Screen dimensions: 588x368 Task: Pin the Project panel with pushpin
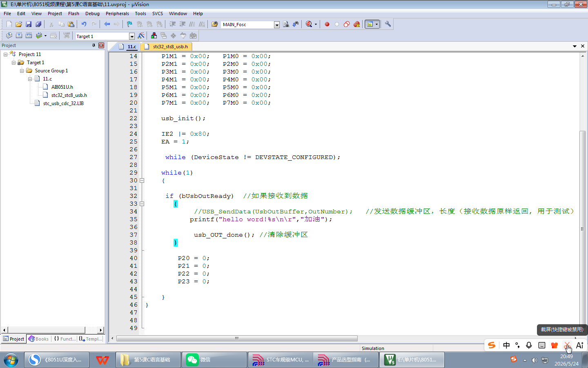[x=94, y=45]
